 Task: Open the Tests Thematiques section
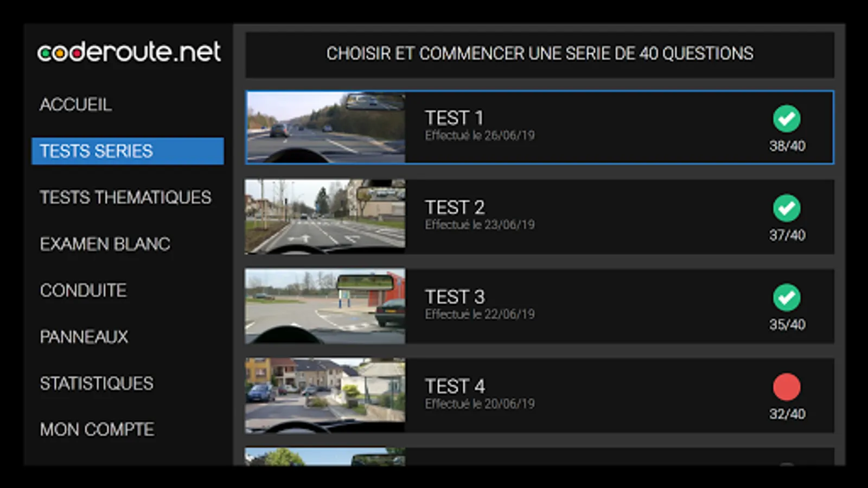click(x=125, y=197)
